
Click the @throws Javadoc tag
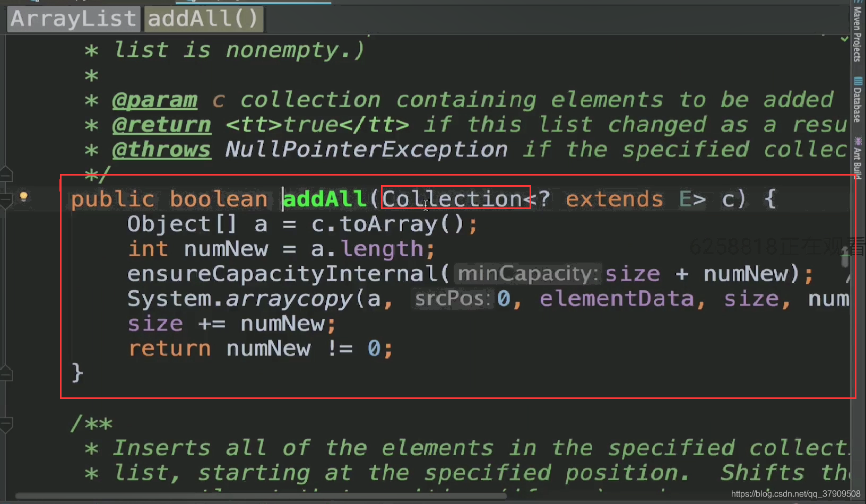162,150
